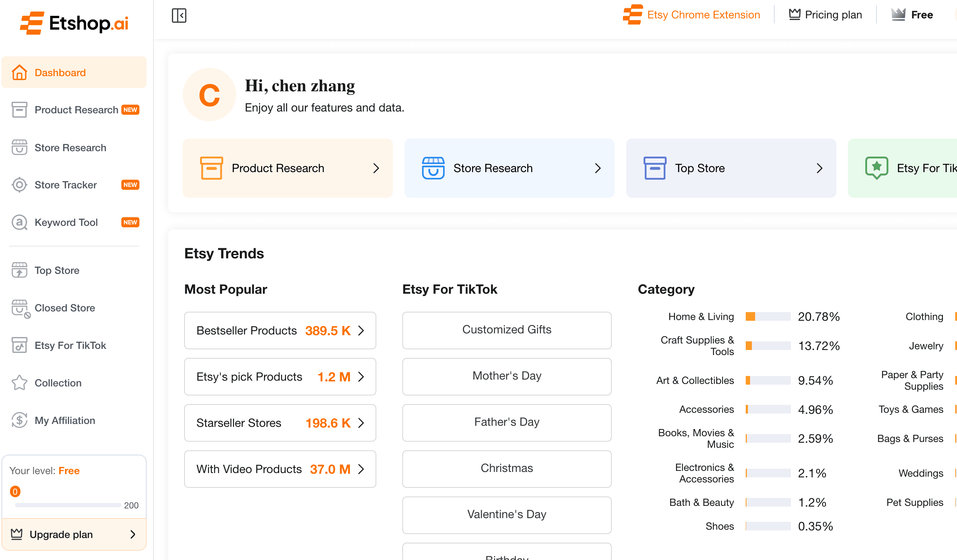This screenshot has height=560, width=957.
Task: Select Mother's Day trend button
Action: [x=507, y=376]
